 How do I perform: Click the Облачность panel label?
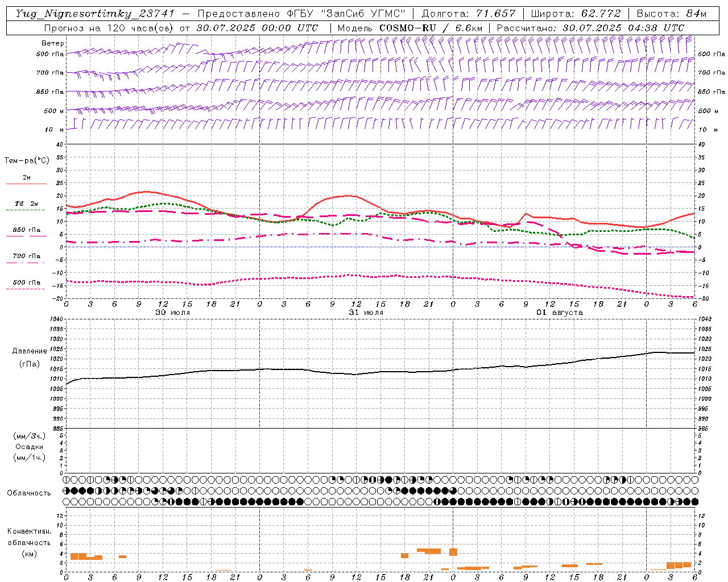tap(29, 493)
